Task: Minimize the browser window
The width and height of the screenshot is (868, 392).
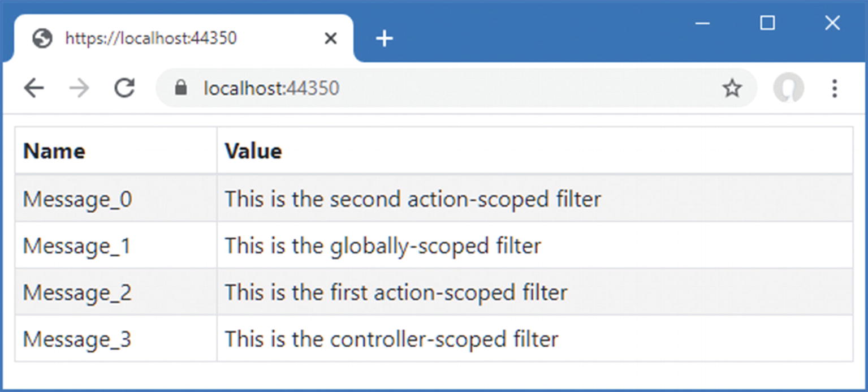Action: 702,23
